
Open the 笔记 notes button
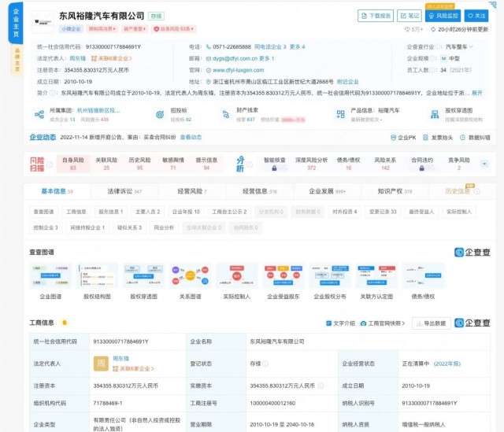409,16
